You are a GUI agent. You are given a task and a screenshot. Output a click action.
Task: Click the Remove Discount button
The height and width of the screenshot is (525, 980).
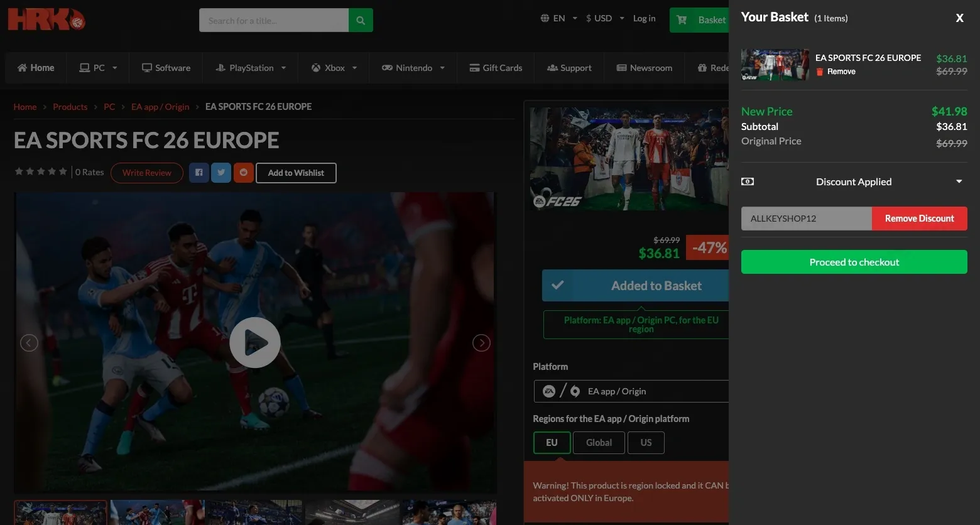(920, 219)
